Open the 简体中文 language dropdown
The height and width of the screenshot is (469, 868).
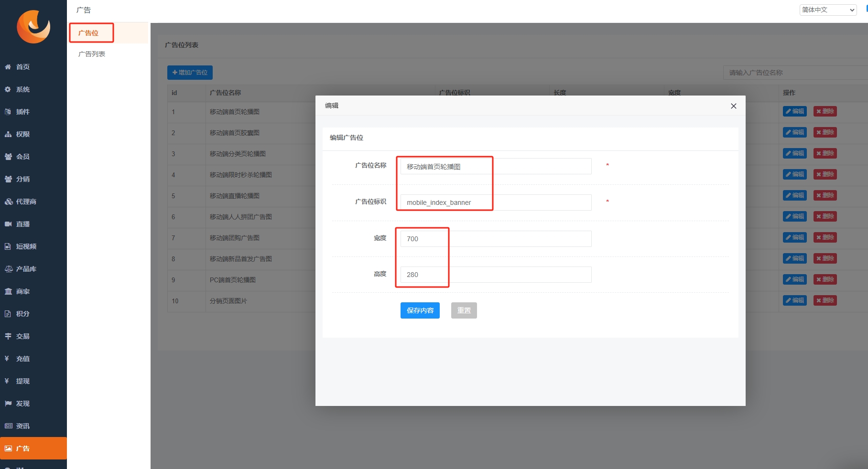pyautogui.click(x=828, y=10)
